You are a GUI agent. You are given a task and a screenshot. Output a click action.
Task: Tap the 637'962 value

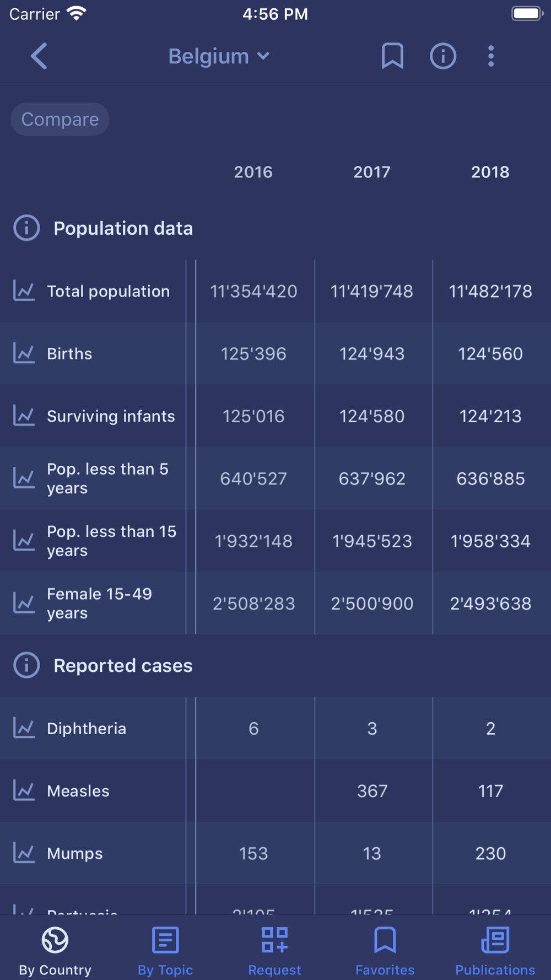click(x=372, y=478)
